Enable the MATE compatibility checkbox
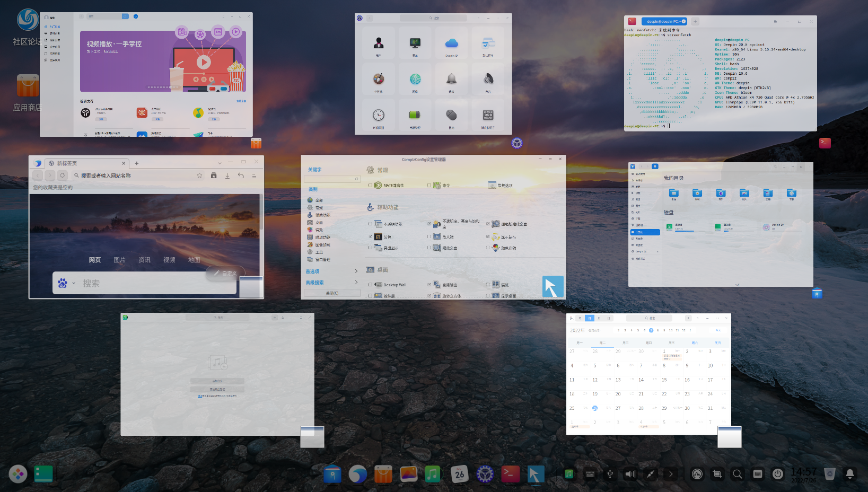Image resolution: width=868 pixels, height=492 pixels. click(370, 186)
